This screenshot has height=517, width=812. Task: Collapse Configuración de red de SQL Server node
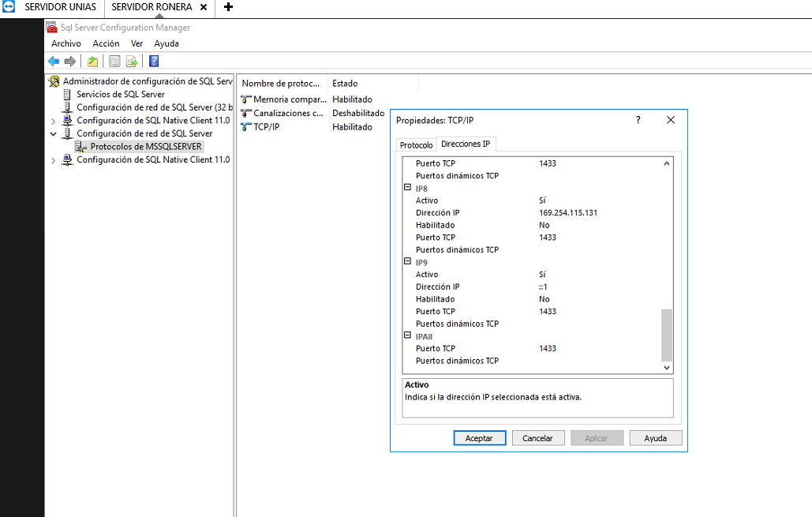53,133
